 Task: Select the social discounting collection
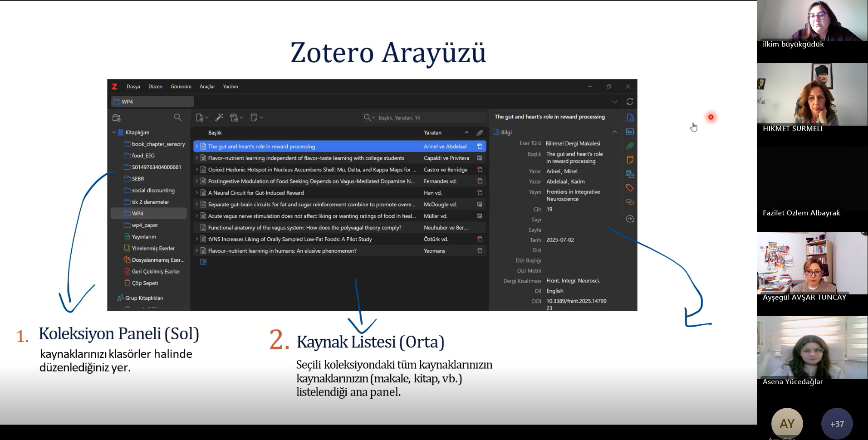[x=153, y=191]
